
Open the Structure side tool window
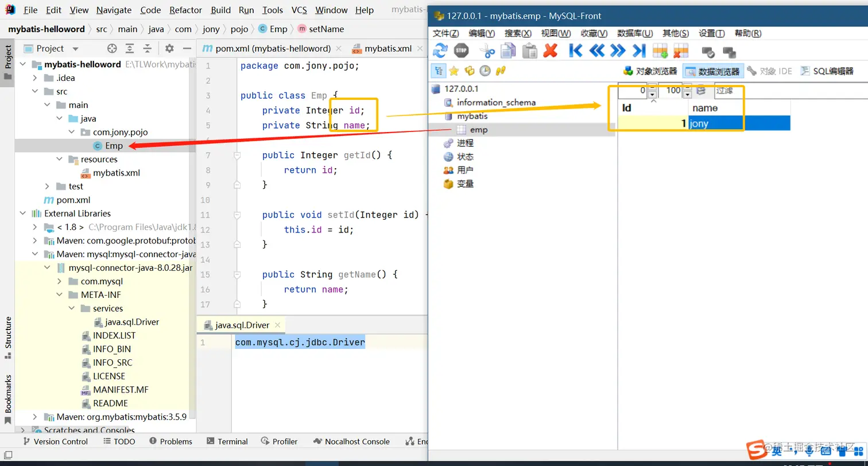(x=8, y=337)
